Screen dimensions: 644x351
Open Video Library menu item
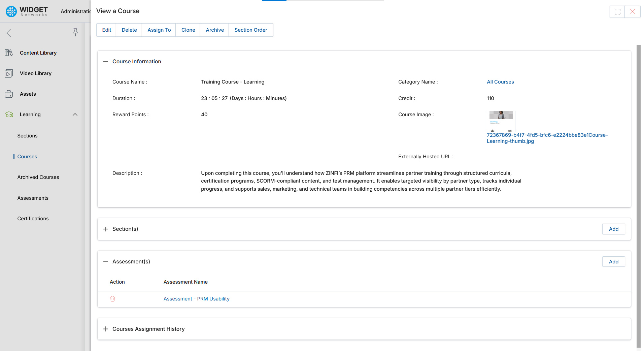36,73
